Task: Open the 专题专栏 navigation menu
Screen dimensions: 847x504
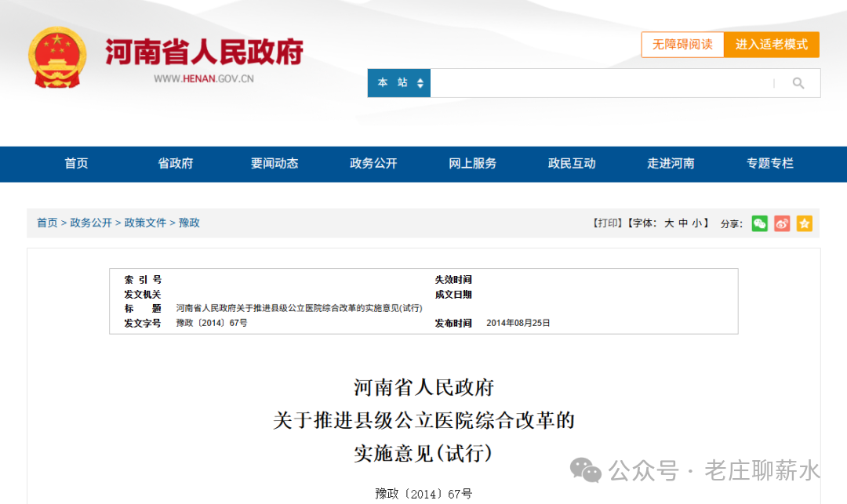Action: coord(769,164)
